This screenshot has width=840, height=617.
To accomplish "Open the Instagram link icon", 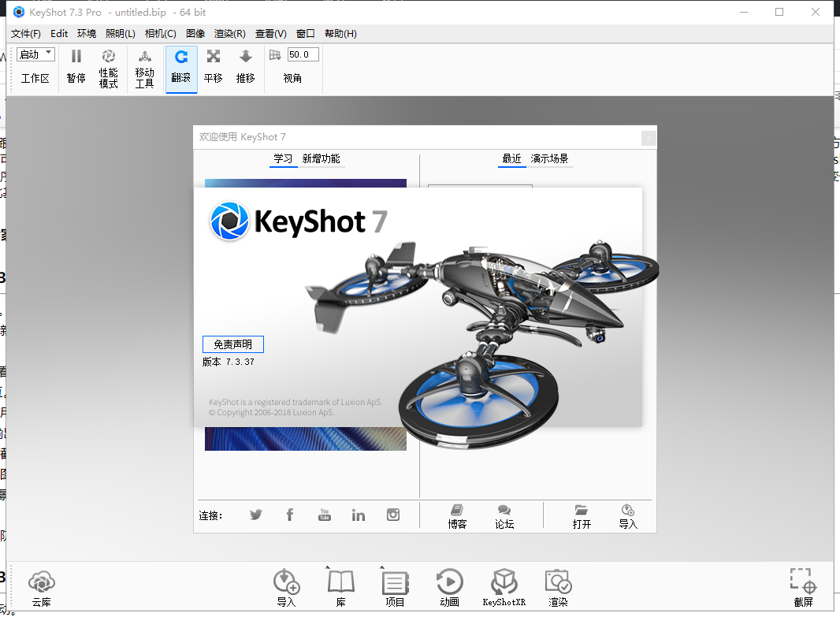I will tap(393, 515).
